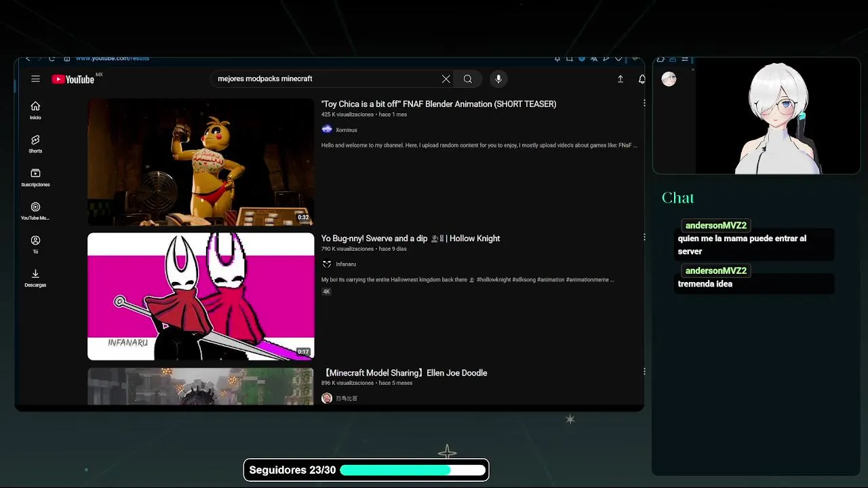This screenshot has width=868, height=488.
Task: Open the Minecraft Model Sharing thumbnail
Action: tap(201, 386)
